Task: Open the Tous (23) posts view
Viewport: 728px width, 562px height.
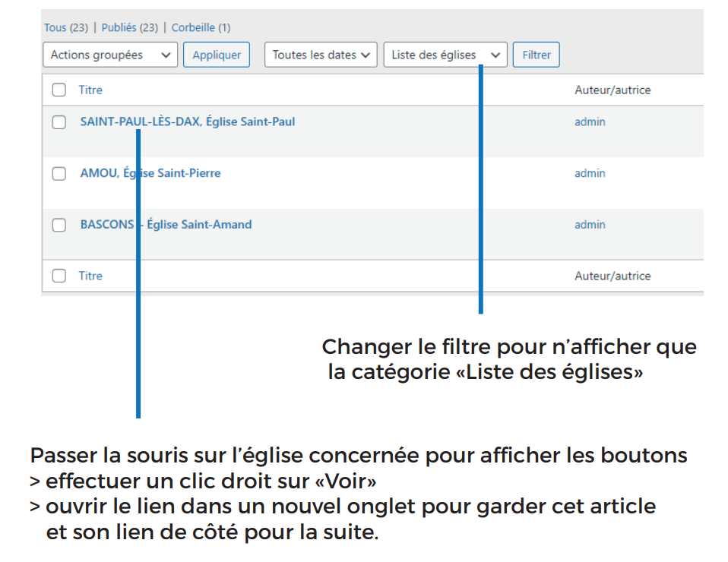Action: coord(66,28)
